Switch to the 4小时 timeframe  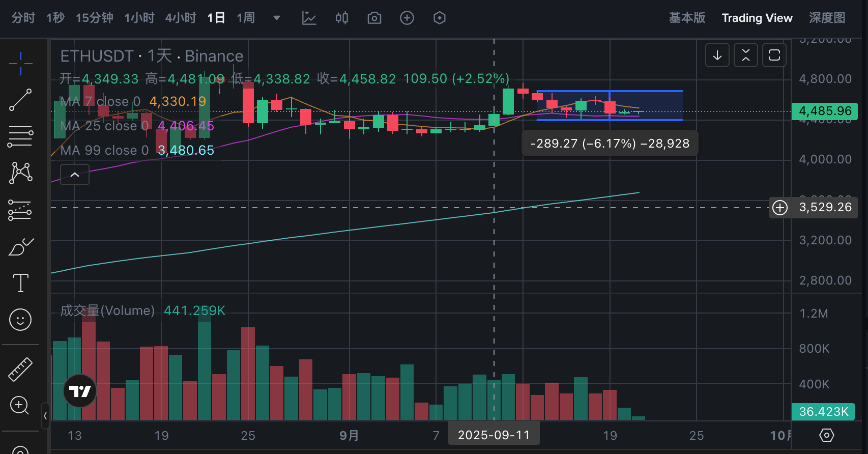181,18
